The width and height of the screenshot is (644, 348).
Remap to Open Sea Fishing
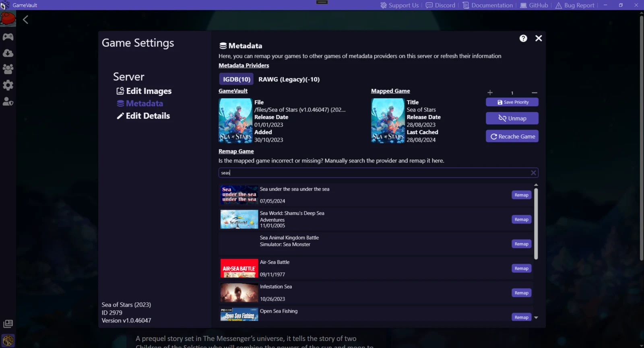521,317
